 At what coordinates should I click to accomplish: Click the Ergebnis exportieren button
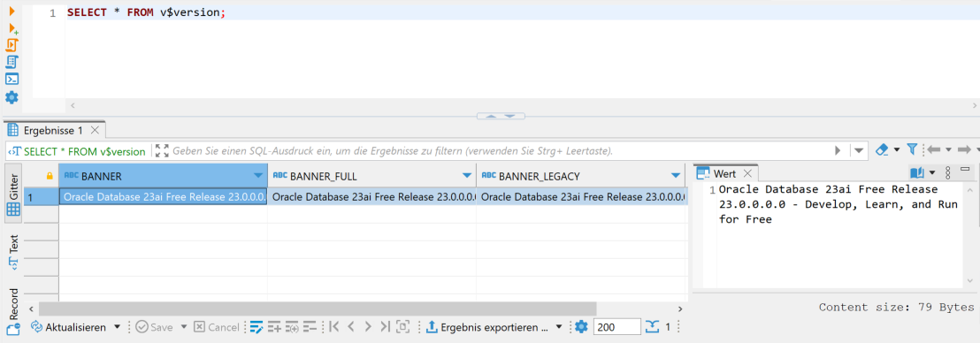[x=486, y=327]
